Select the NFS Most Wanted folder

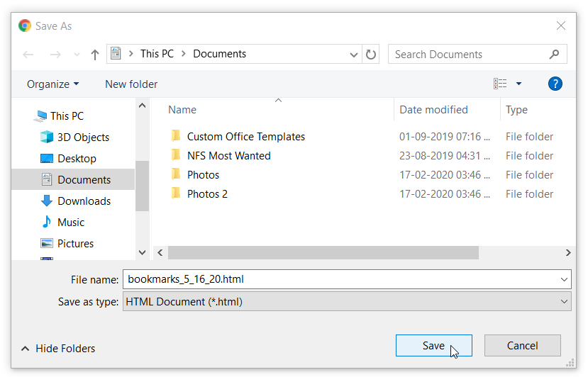tap(228, 156)
